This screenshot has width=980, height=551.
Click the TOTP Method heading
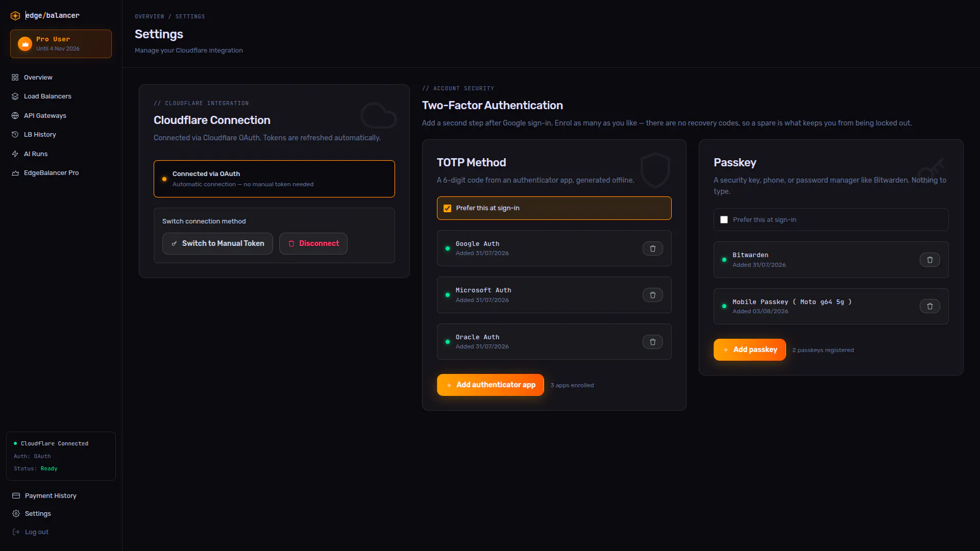click(x=471, y=163)
